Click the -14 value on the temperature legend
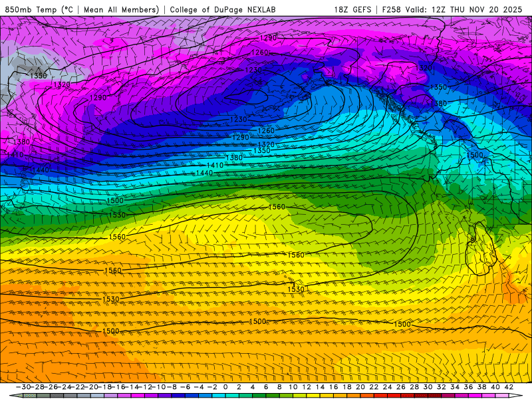 pos(132,387)
